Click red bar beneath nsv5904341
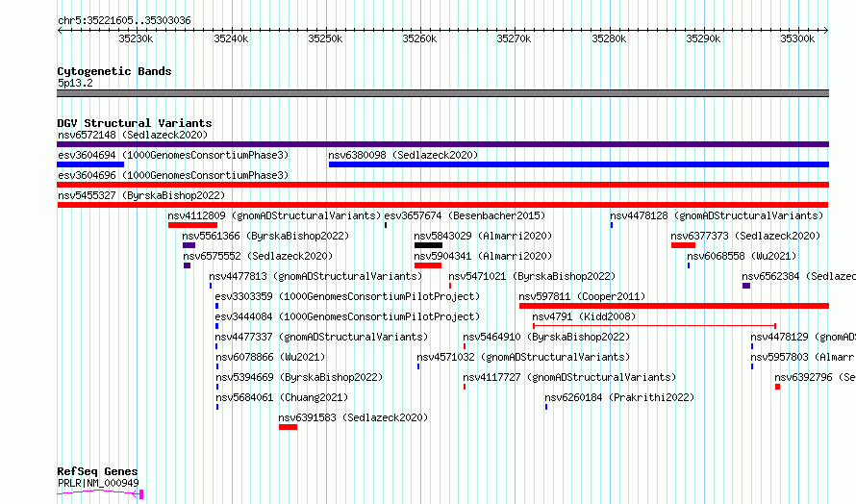 [x=428, y=265]
